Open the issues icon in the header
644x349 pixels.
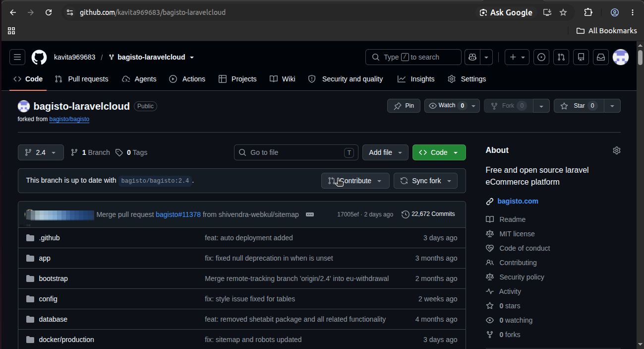point(541,57)
